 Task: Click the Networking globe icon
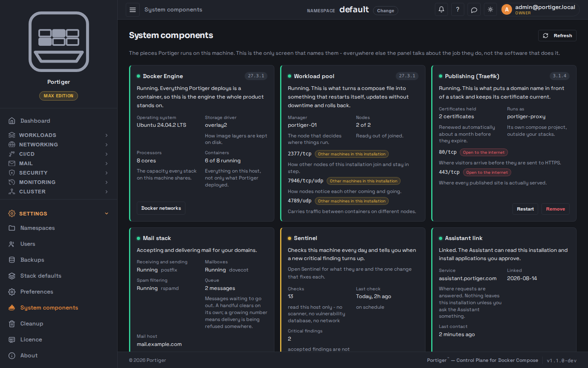point(12,144)
